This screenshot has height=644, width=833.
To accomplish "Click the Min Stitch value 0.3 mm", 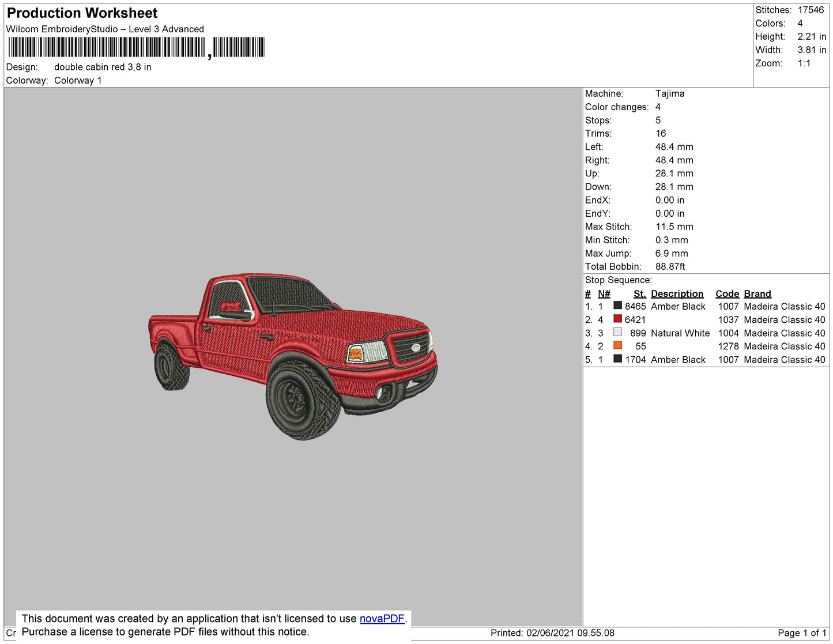I will (x=672, y=240).
